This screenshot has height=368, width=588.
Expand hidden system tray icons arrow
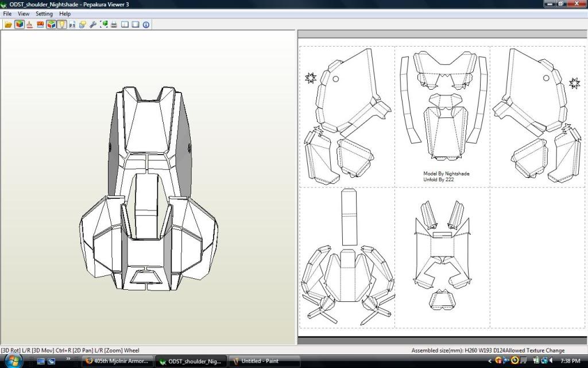pos(489,361)
